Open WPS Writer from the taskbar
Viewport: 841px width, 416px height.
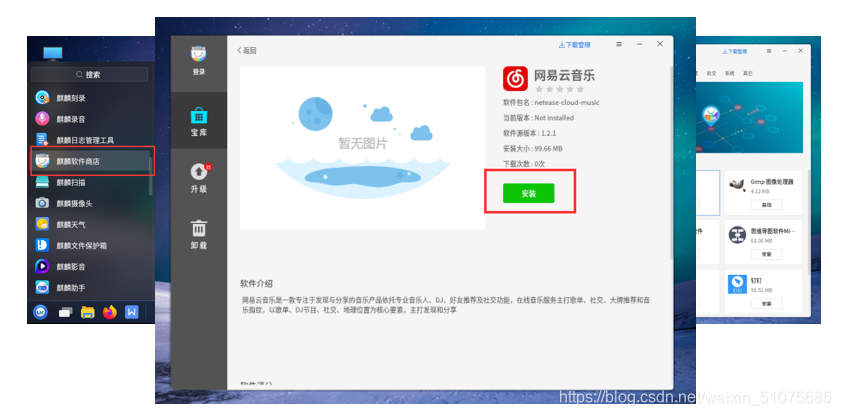click(131, 312)
